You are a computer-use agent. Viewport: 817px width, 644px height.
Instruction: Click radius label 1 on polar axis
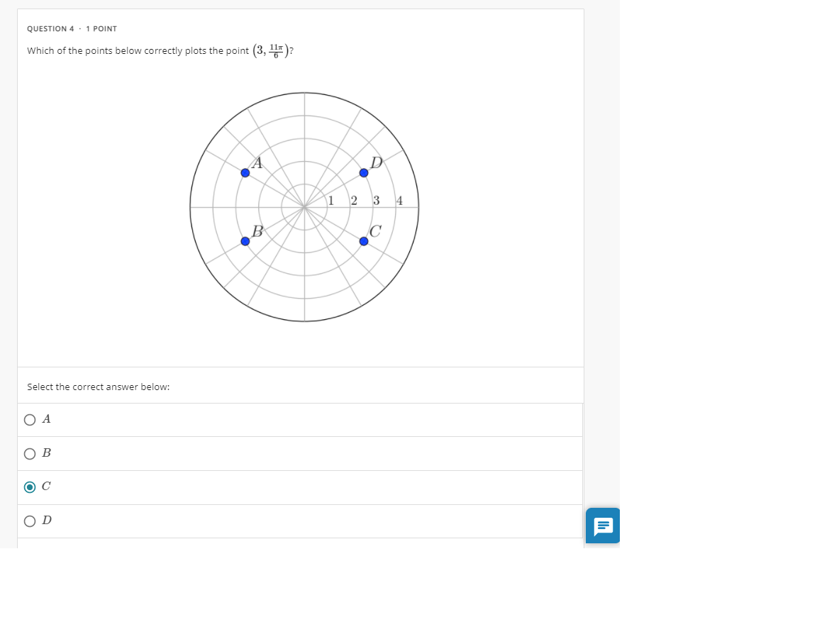pyautogui.click(x=331, y=201)
